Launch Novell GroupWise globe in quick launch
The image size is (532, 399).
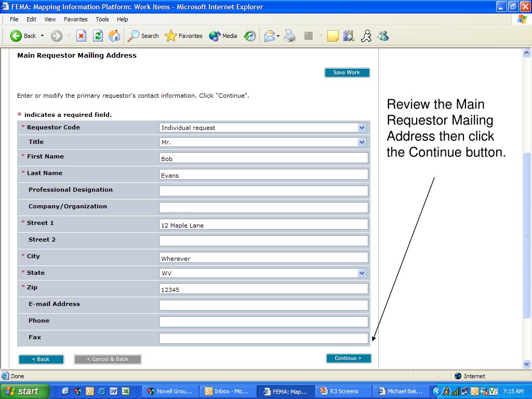tap(78, 391)
